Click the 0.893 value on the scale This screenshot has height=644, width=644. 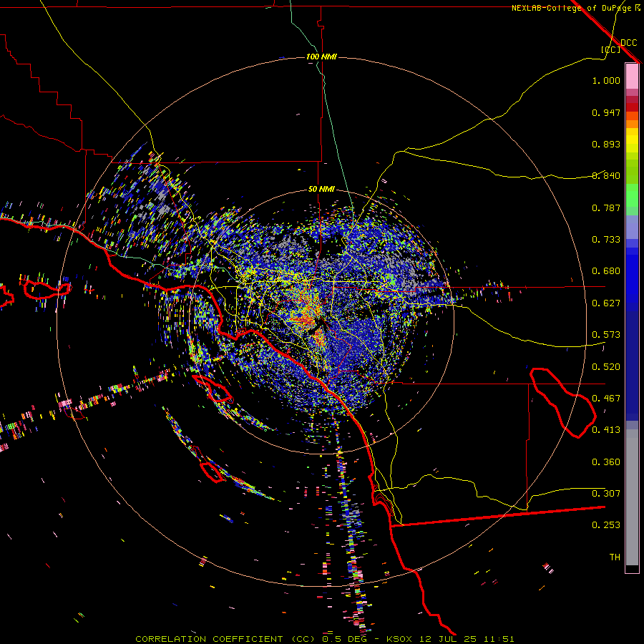tap(606, 144)
